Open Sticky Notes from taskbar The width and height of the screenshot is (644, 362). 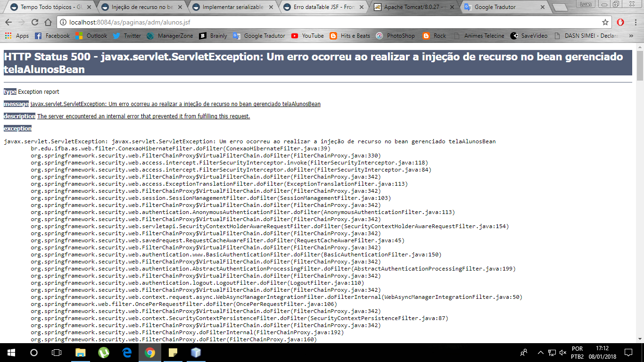(x=173, y=352)
